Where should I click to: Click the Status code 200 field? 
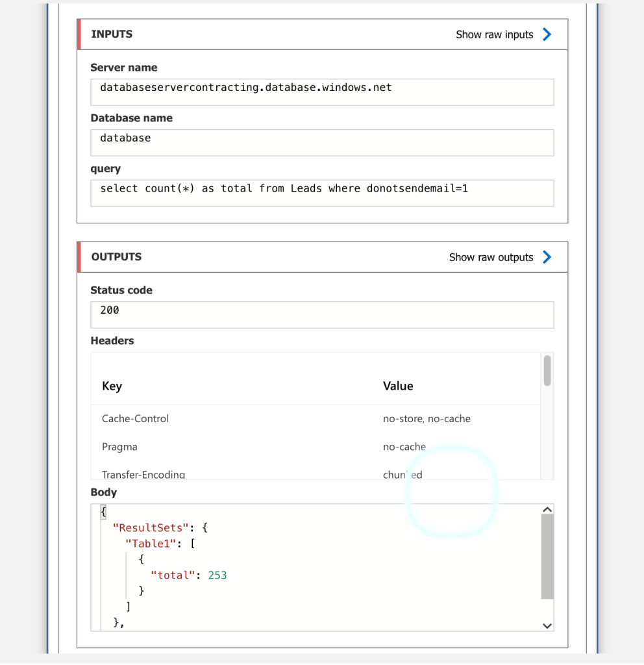pyautogui.click(x=322, y=315)
